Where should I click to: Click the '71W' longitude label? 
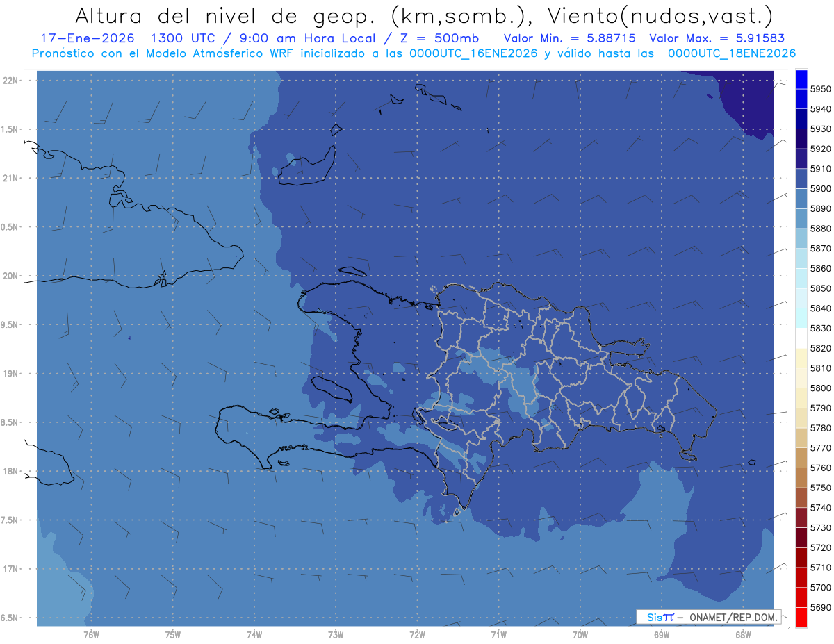coord(498,635)
